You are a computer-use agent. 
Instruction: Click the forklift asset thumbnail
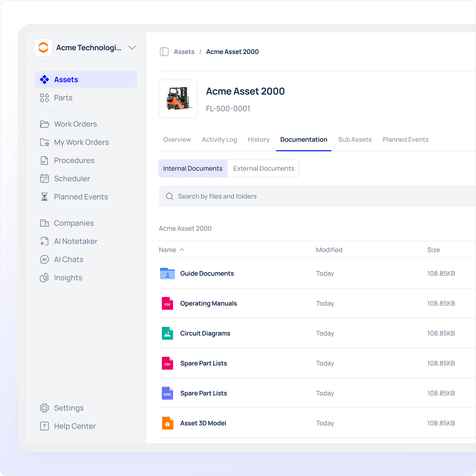pyautogui.click(x=178, y=99)
